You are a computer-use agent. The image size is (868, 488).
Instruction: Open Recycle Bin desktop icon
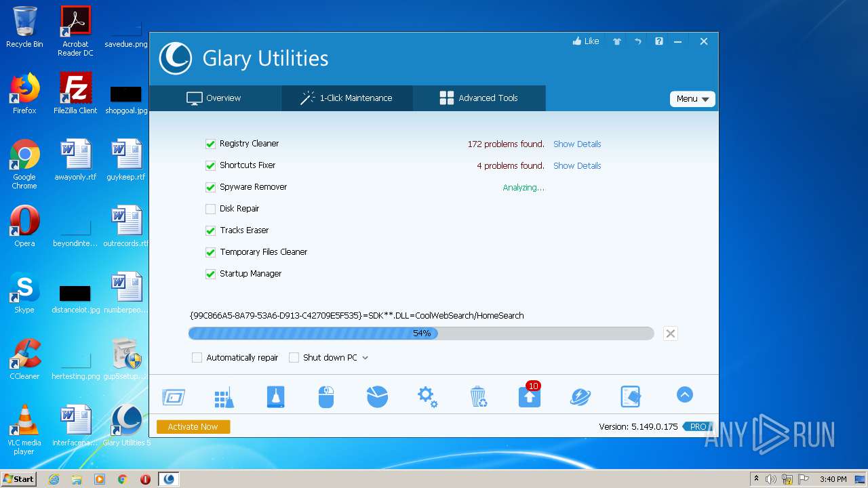(24, 27)
